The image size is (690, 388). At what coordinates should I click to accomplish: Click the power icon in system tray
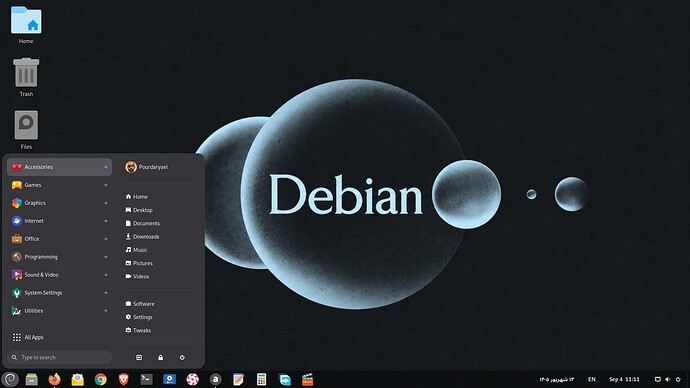coord(678,379)
